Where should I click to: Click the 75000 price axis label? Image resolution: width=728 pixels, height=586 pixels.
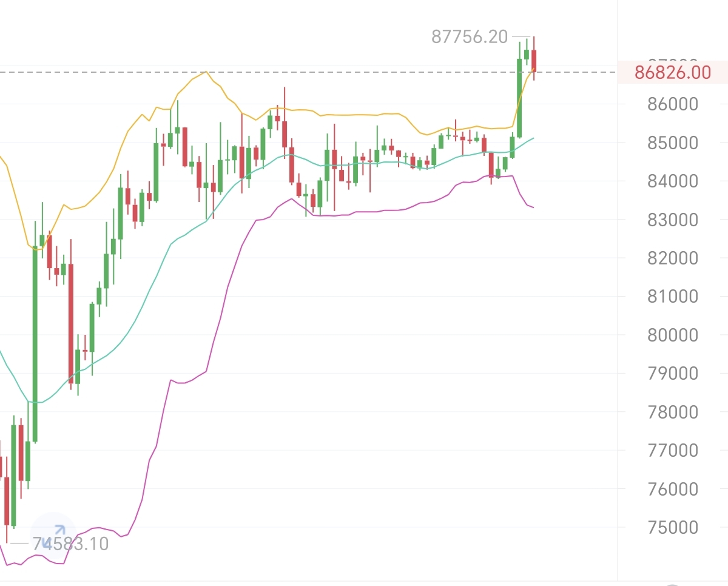point(673,528)
